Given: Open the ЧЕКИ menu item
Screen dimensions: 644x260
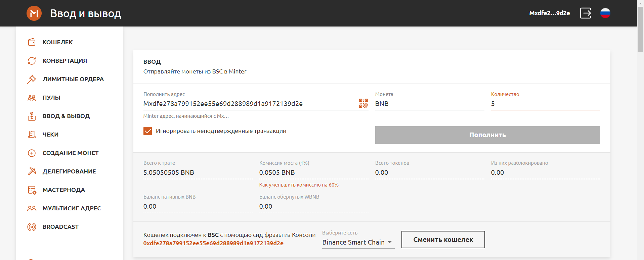Looking at the screenshot, I should coord(50,135).
